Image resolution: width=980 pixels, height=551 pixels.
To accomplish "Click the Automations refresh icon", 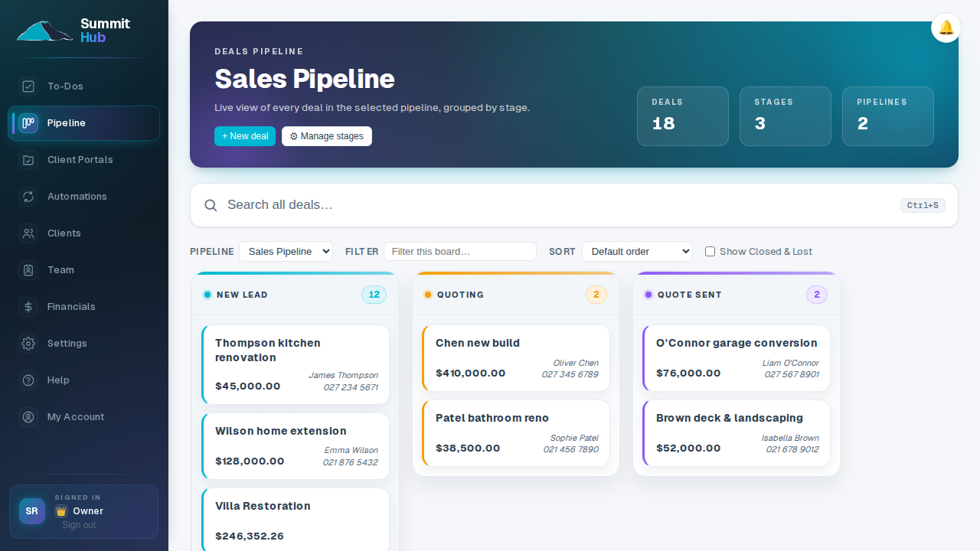I will (x=28, y=197).
